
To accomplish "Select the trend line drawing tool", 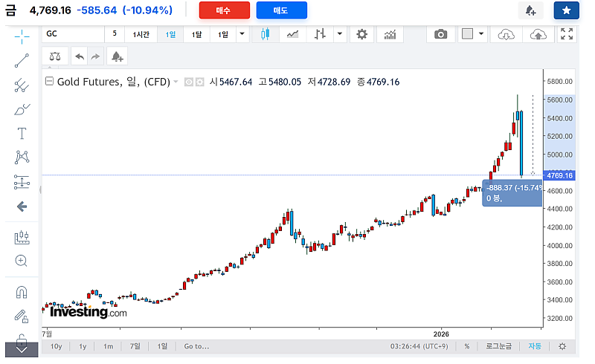I will (22, 61).
